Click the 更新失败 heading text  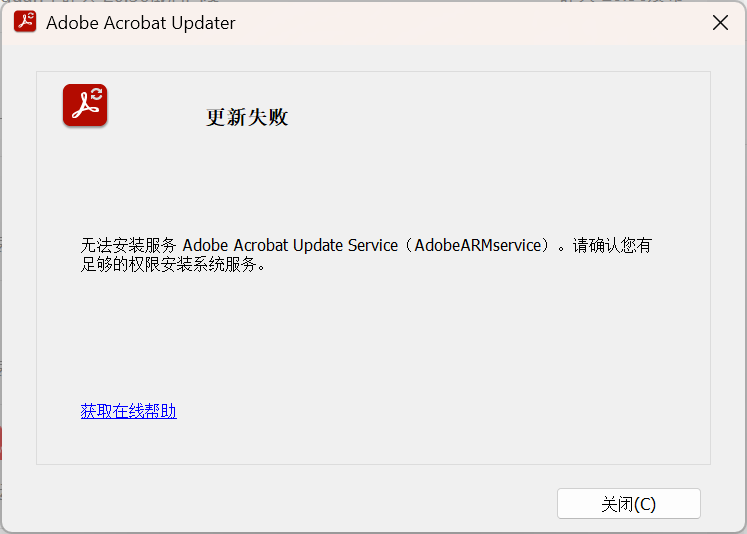(247, 117)
